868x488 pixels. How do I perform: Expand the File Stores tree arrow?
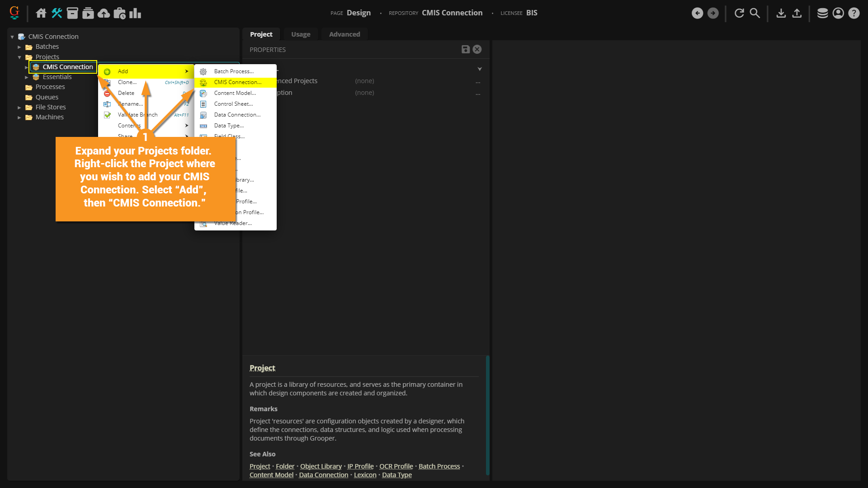pyautogui.click(x=19, y=108)
